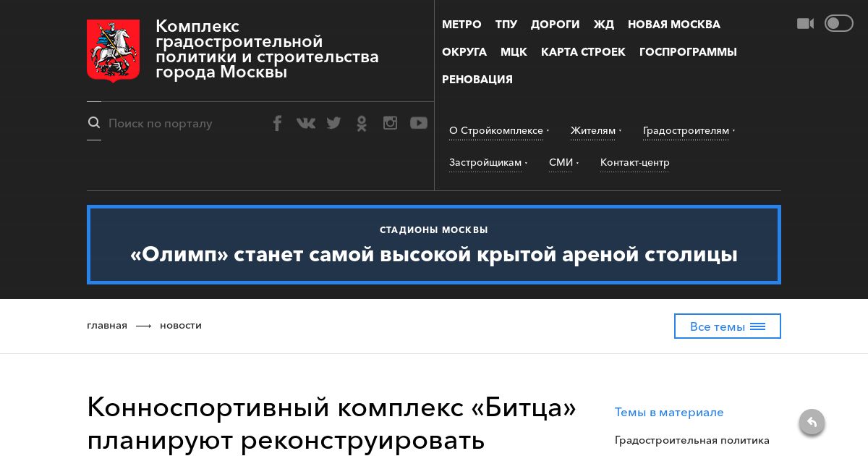Open the ОКРУГА menu item

464,52
